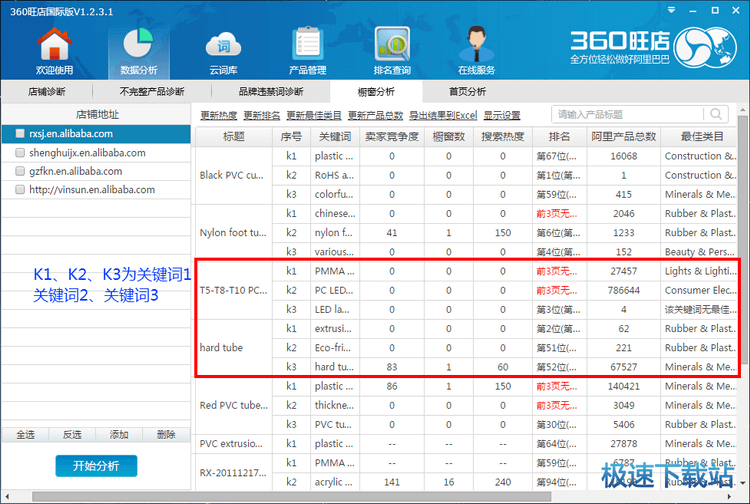
Task: Click the Consumer Elec... category cell
Action: [x=700, y=290]
